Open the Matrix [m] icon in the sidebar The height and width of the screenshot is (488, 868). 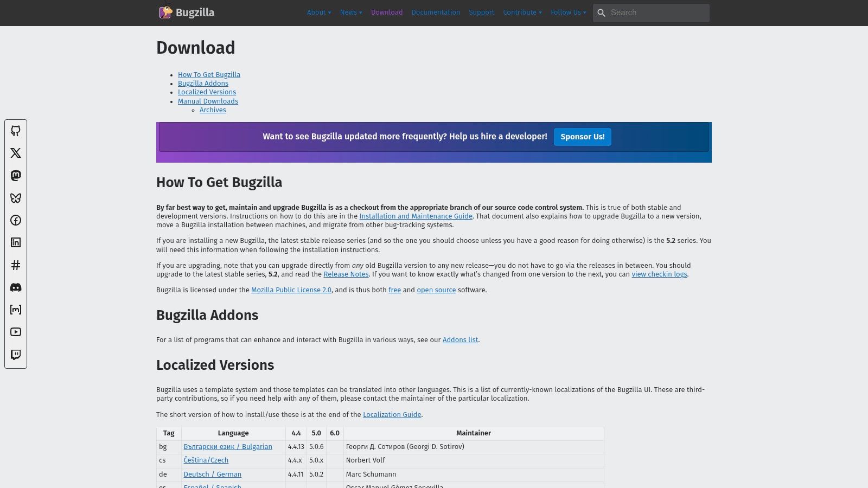[16, 310]
